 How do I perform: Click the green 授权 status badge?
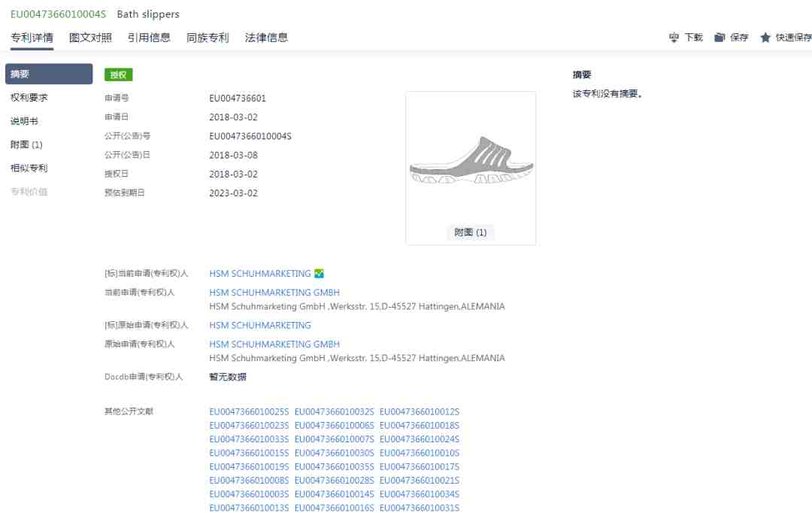[119, 74]
